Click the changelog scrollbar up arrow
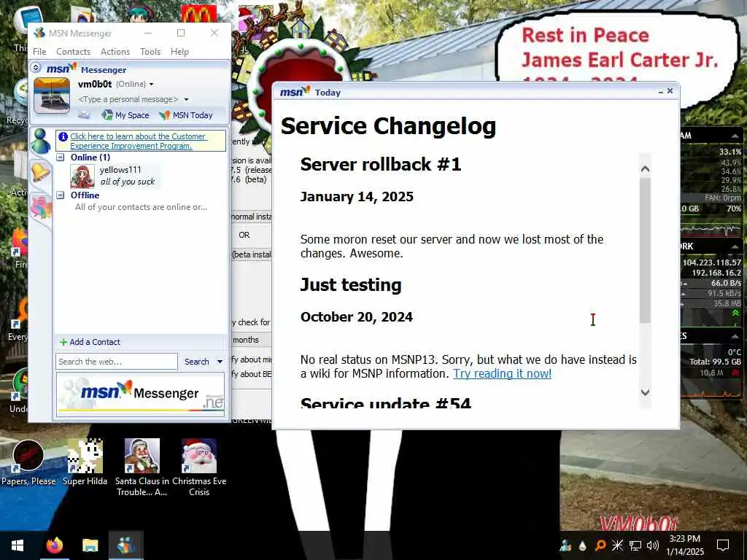This screenshot has height=560, width=747. 645,168
